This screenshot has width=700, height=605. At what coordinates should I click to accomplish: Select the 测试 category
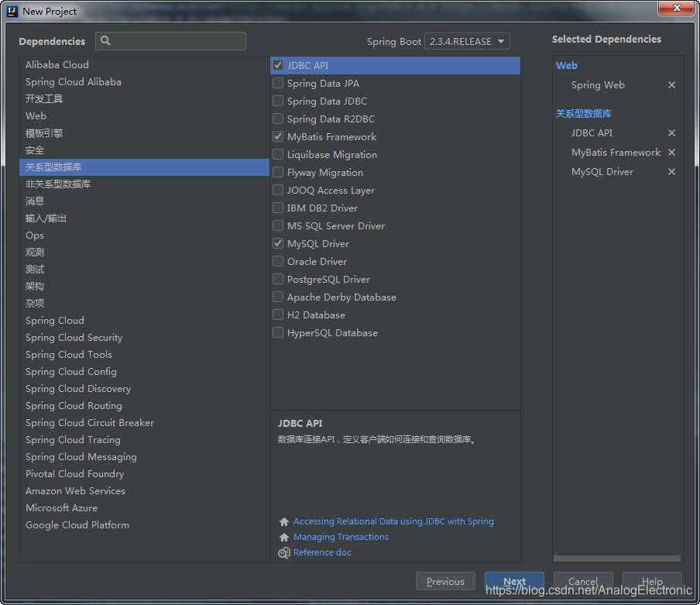pos(144,270)
